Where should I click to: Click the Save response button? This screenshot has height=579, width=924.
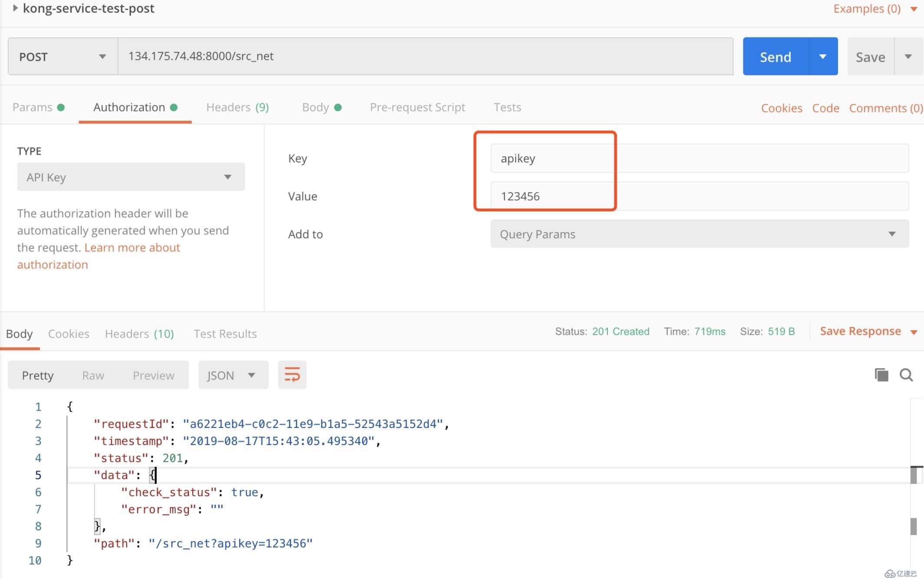(861, 331)
